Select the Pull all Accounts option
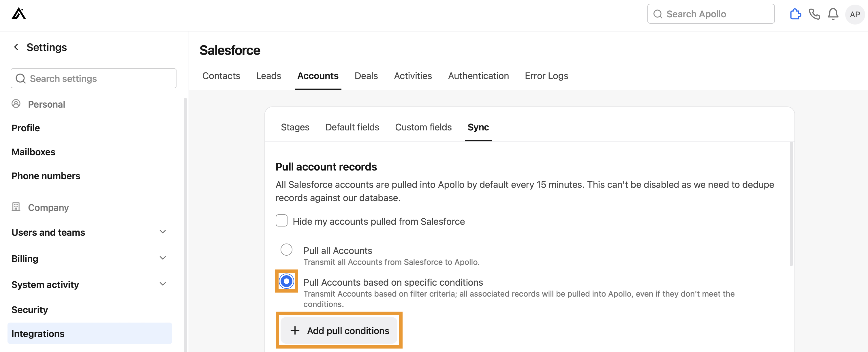868x352 pixels. 286,250
